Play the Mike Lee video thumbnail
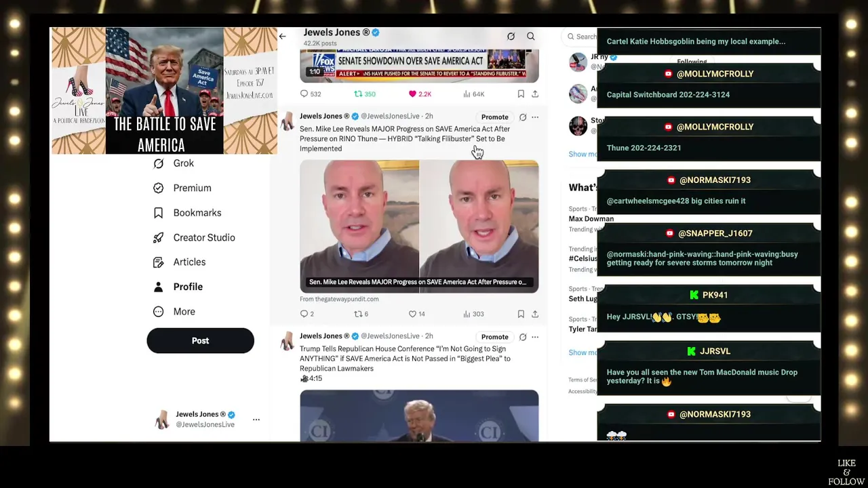Screen dimensions: 868x488 pyautogui.click(x=419, y=226)
